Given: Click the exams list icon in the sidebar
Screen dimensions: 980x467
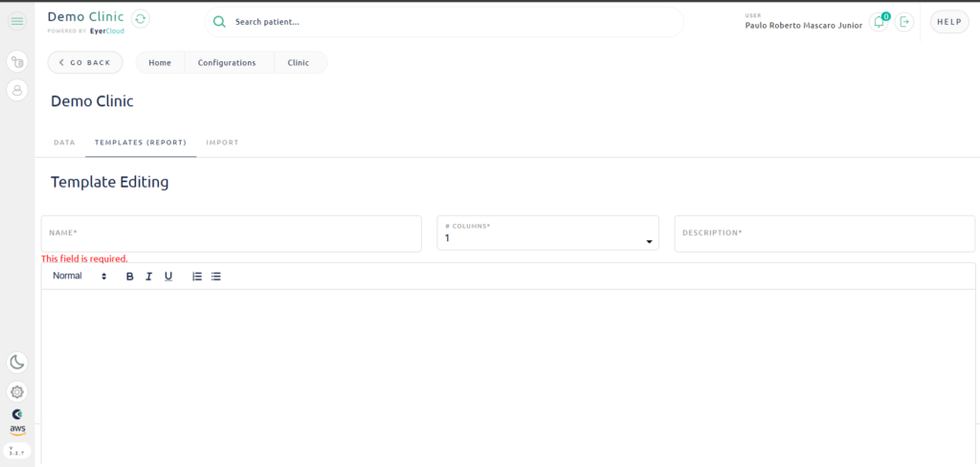Looking at the screenshot, I should coord(17,62).
